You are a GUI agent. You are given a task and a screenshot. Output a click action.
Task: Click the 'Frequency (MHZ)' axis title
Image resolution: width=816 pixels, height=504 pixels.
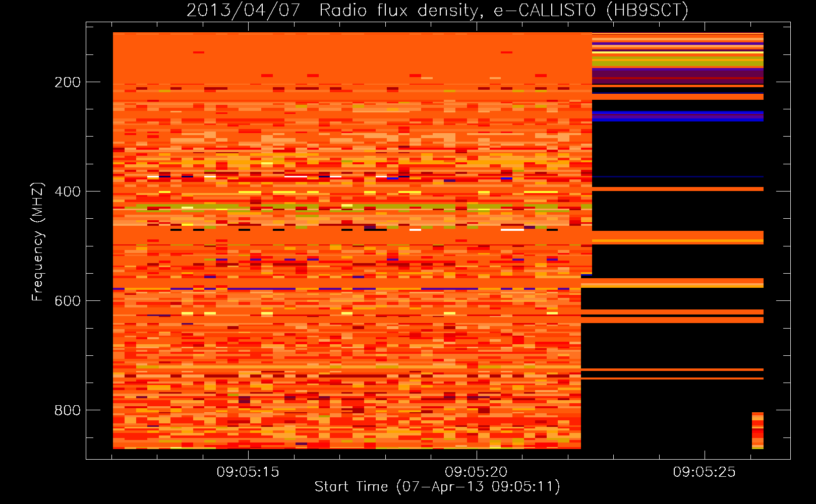(38, 241)
